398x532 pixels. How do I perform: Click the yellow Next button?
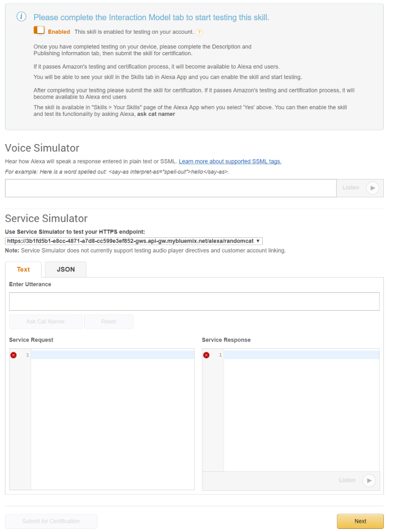(x=360, y=521)
